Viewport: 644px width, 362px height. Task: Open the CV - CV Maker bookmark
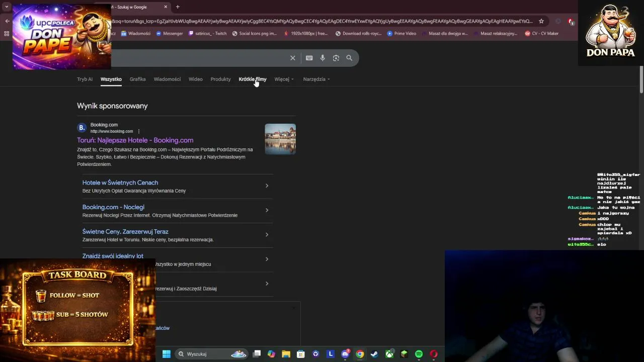(x=541, y=34)
